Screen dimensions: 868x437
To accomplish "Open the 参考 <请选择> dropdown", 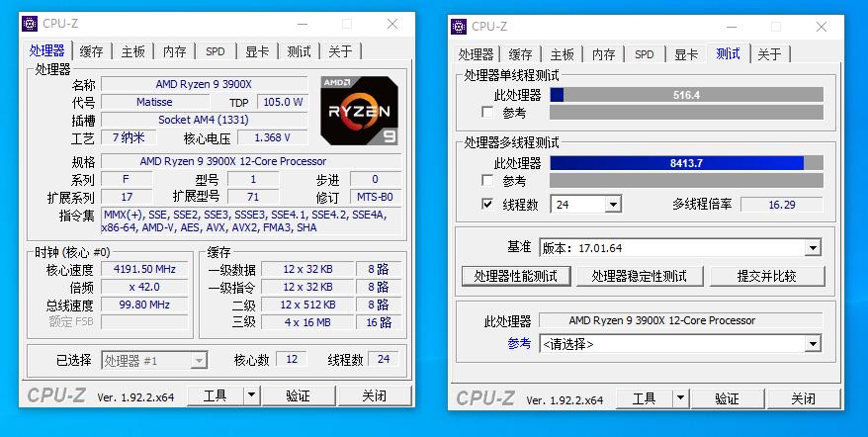I will pyautogui.click(x=812, y=344).
